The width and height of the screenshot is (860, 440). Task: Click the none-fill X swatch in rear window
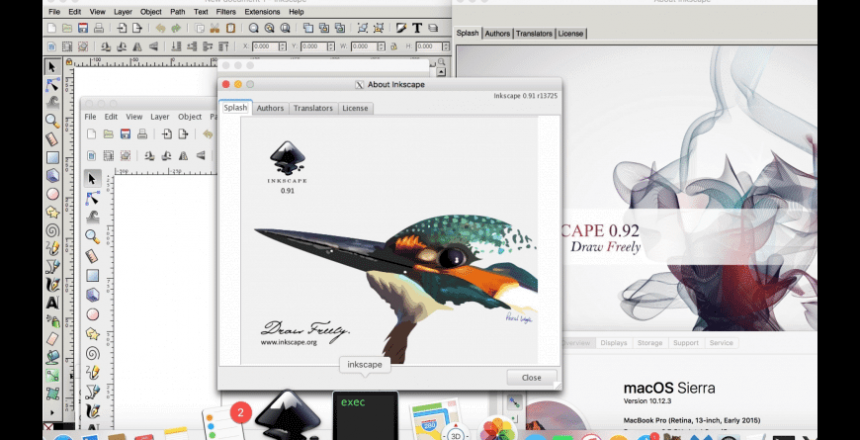[x=48, y=426]
